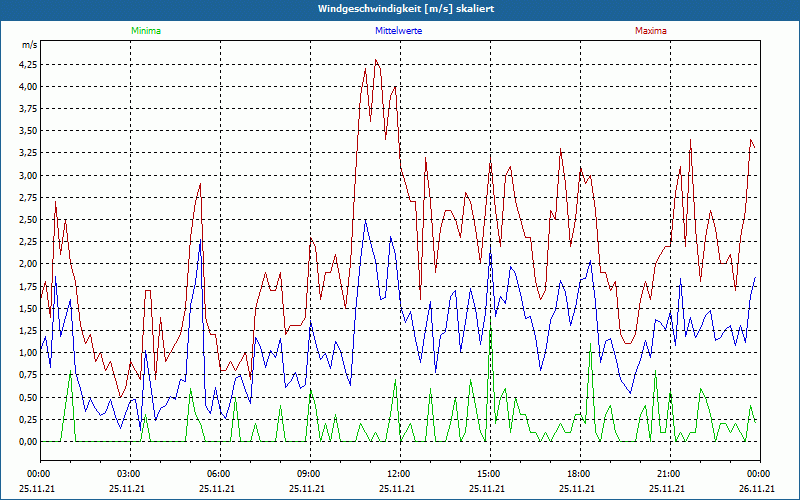Click the 1,00 y-axis value

pos(28,353)
